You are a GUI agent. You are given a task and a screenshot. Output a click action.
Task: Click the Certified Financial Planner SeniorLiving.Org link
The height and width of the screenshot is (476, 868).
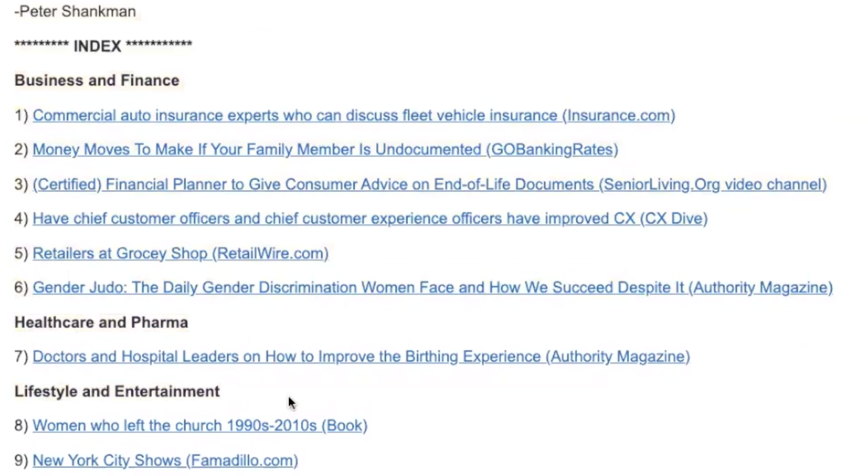pyautogui.click(x=429, y=185)
